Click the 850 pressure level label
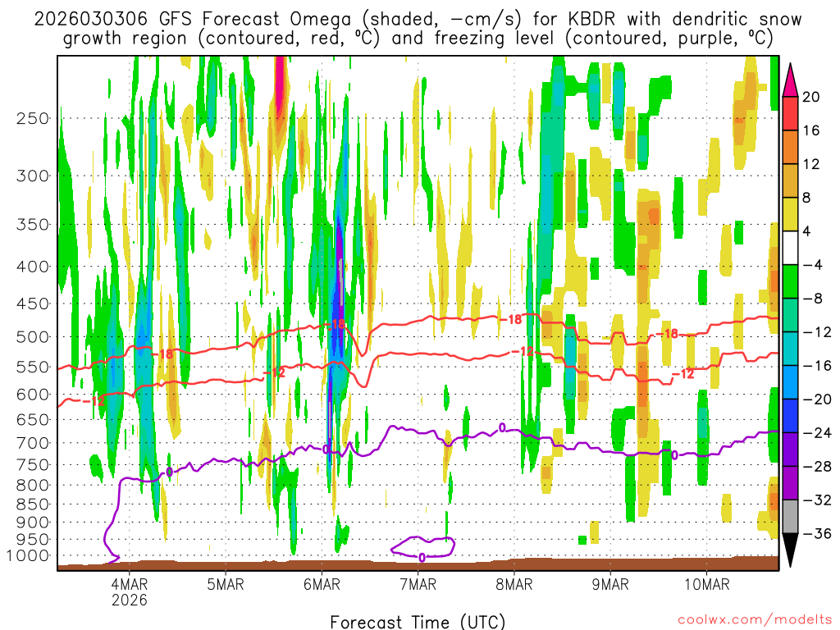 tap(33, 504)
